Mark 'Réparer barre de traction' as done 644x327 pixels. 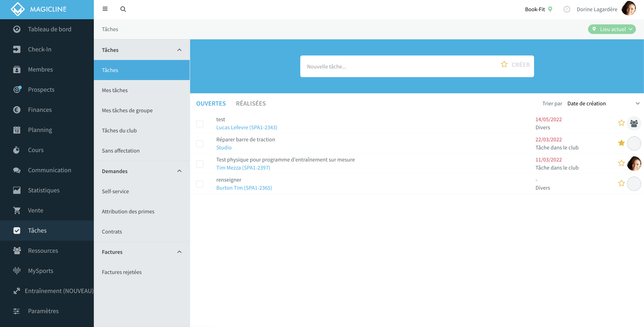click(x=200, y=144)
